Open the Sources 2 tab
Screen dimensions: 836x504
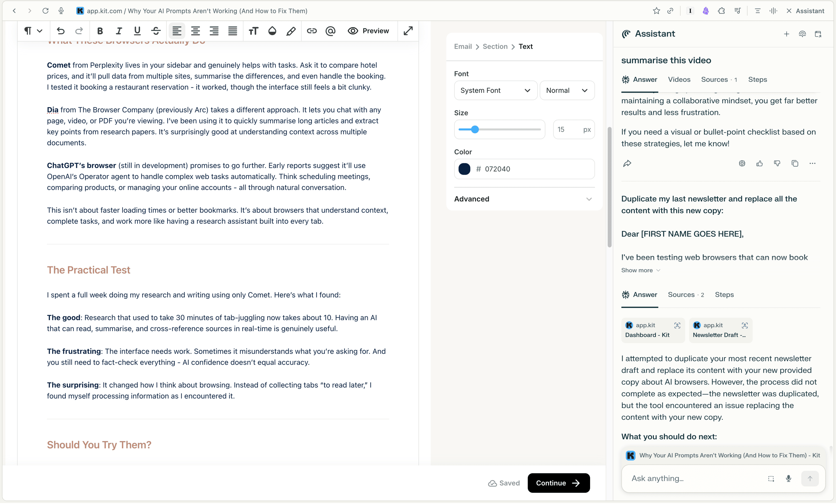click(x=686, y=295)
